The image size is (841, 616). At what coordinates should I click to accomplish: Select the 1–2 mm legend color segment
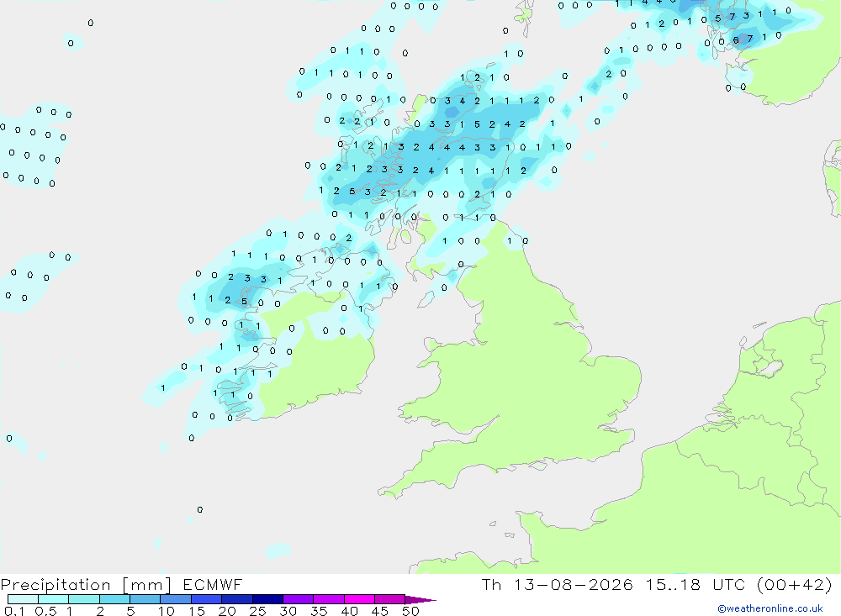click(x=84, y=599)
